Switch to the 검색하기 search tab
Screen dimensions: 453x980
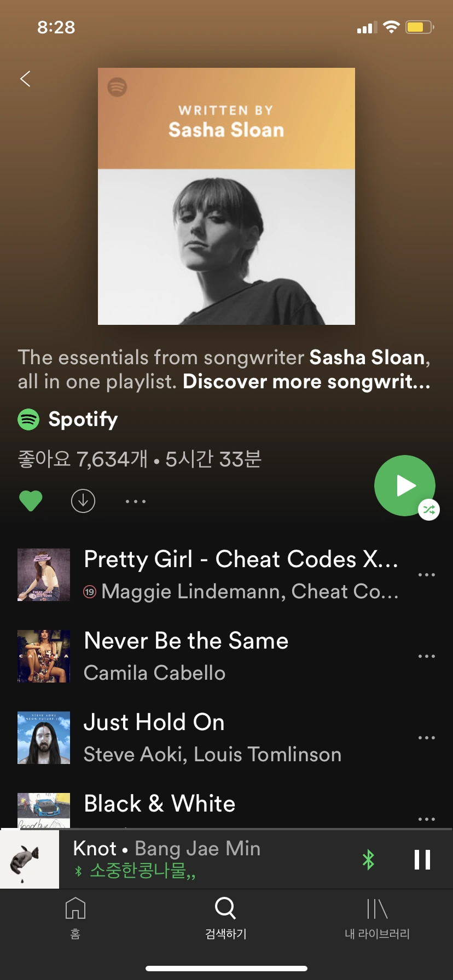225,918
